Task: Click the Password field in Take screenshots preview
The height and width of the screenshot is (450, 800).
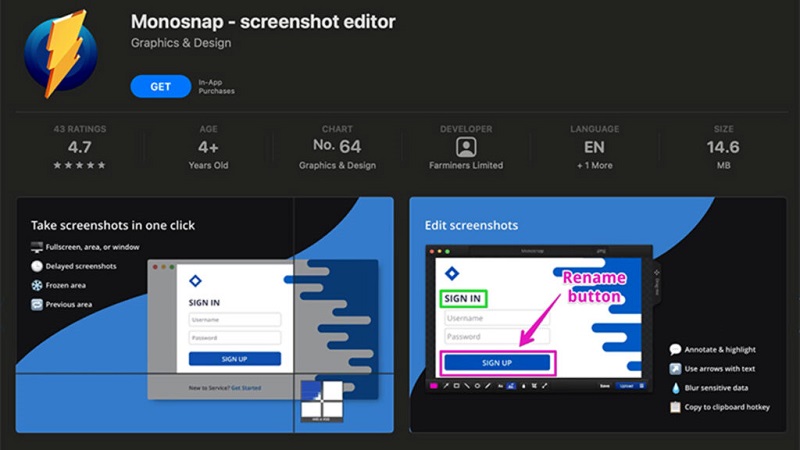Action: point(235,338)
